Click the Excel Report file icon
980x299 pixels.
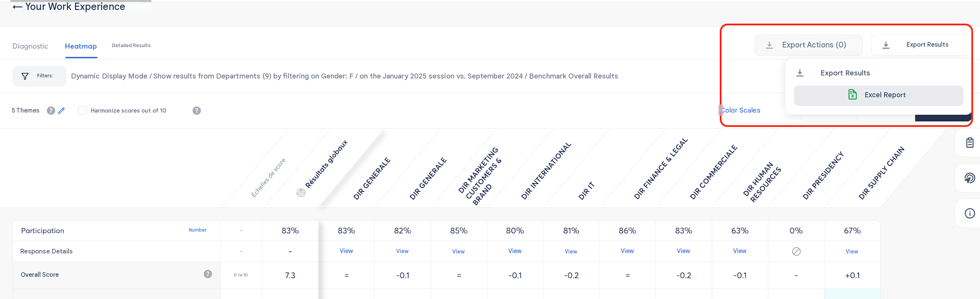click(852, 95)
